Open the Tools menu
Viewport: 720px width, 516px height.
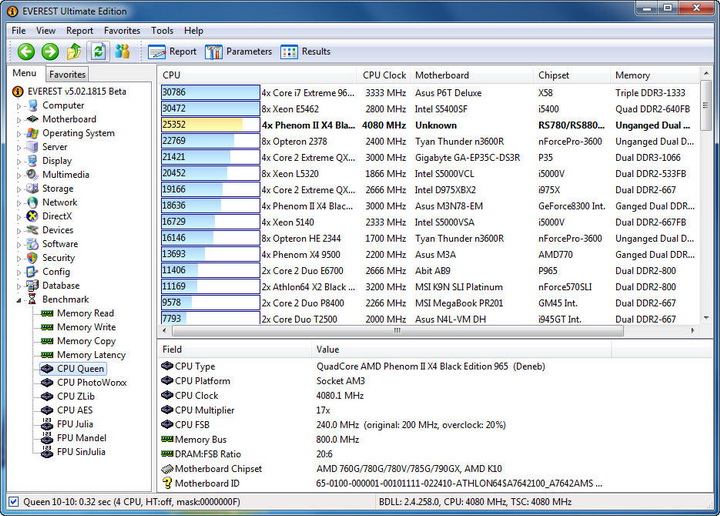click(162, 31)
